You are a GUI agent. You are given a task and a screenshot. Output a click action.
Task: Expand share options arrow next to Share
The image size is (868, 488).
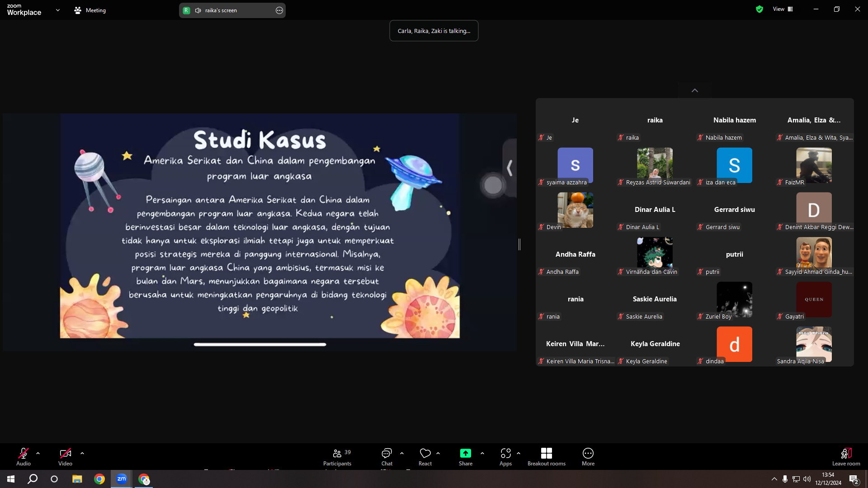coord(482,453)
